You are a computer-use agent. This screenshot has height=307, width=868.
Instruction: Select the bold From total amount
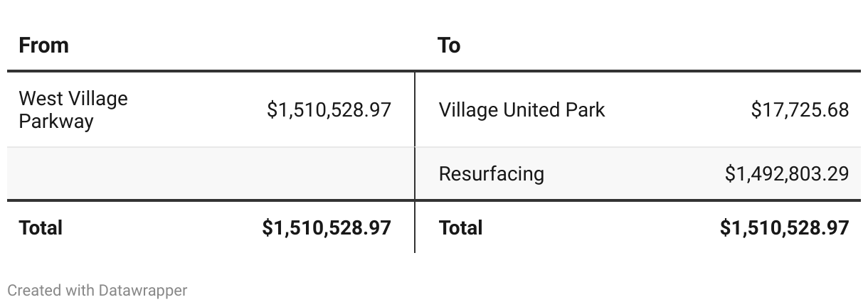327,227
